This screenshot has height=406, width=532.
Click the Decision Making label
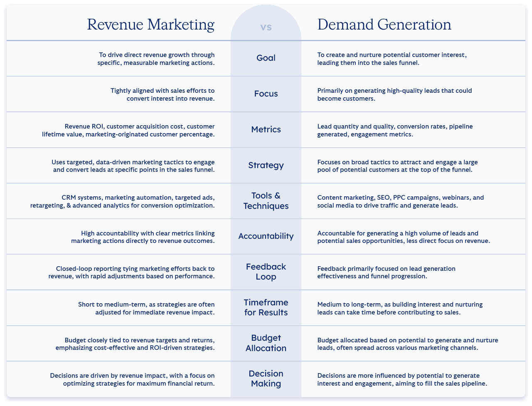click(266, 379)
